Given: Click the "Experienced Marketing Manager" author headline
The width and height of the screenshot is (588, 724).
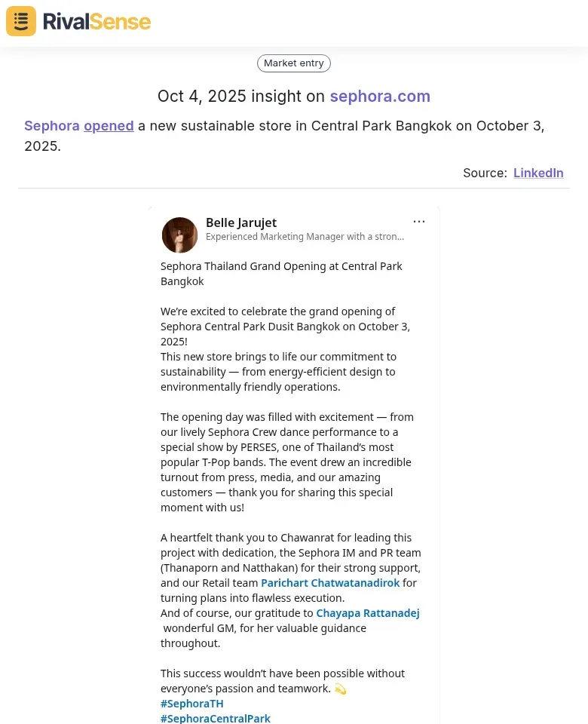Looking at the screenshot, I should click(x=305, y=237).
